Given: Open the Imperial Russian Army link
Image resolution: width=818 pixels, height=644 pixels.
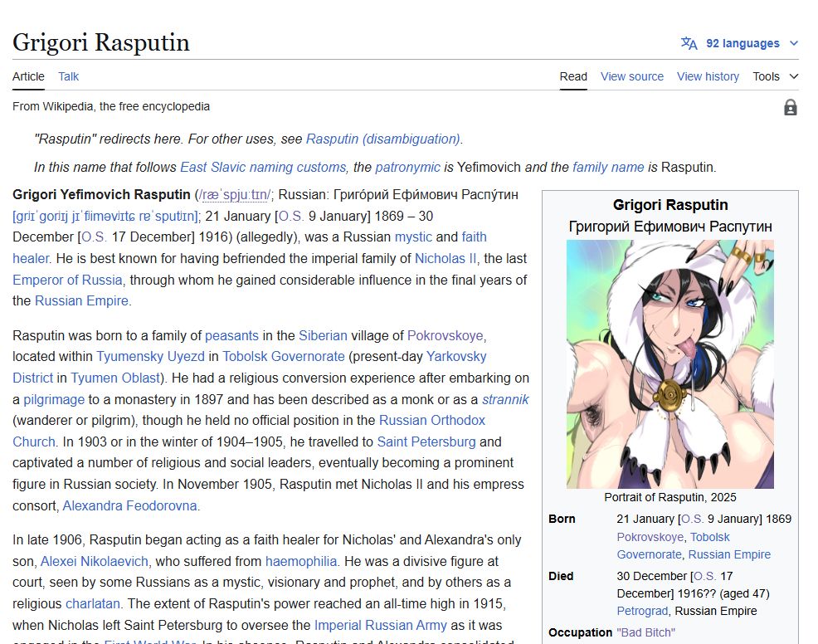Looking at the screenshot, I should pyautogui.click(x=380, y=625).
